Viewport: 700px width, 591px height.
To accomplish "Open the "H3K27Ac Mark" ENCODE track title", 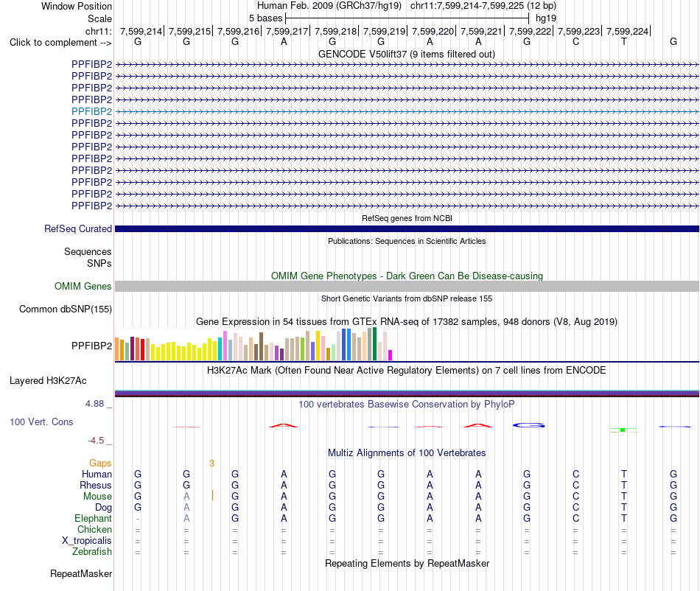I will tap(407, 370).
